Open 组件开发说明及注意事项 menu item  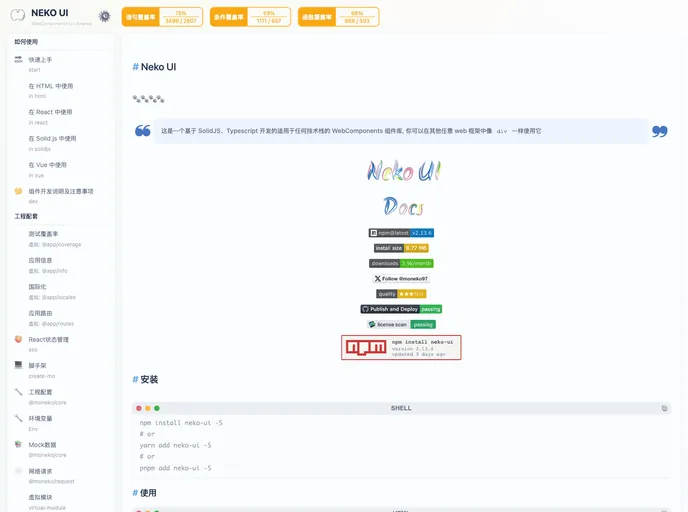pyautogui.click(x=61, y=196)
